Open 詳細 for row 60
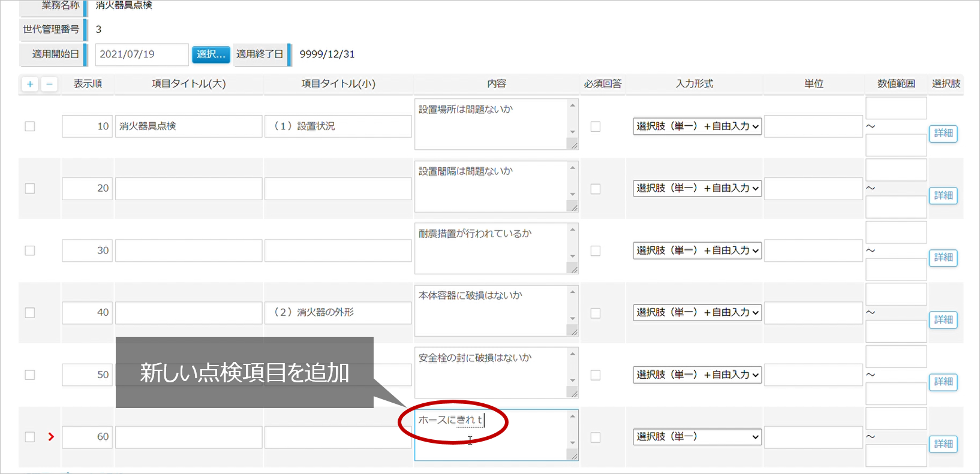This screenshot has height=474, width=980. (x=943, y=444)
